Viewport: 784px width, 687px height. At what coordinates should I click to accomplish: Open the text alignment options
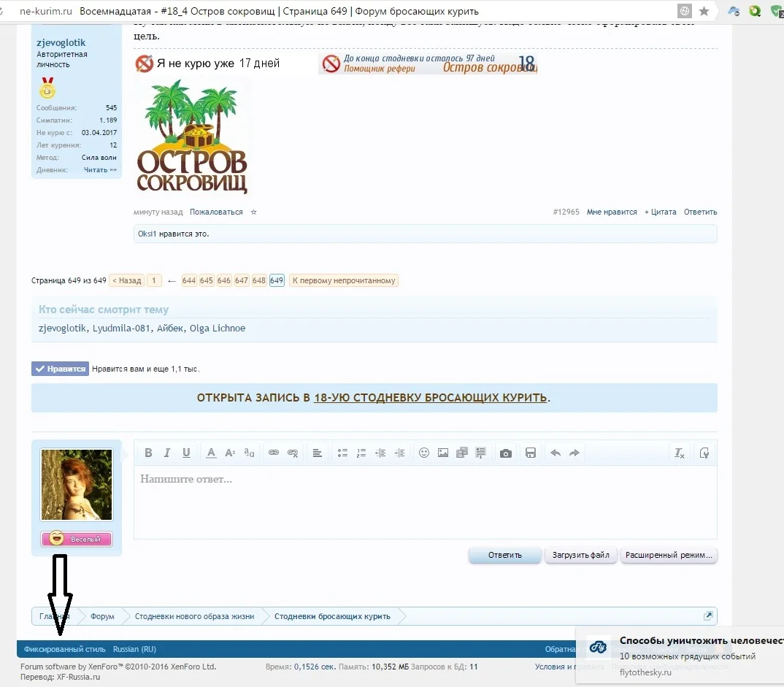click(x=317, y=453)
